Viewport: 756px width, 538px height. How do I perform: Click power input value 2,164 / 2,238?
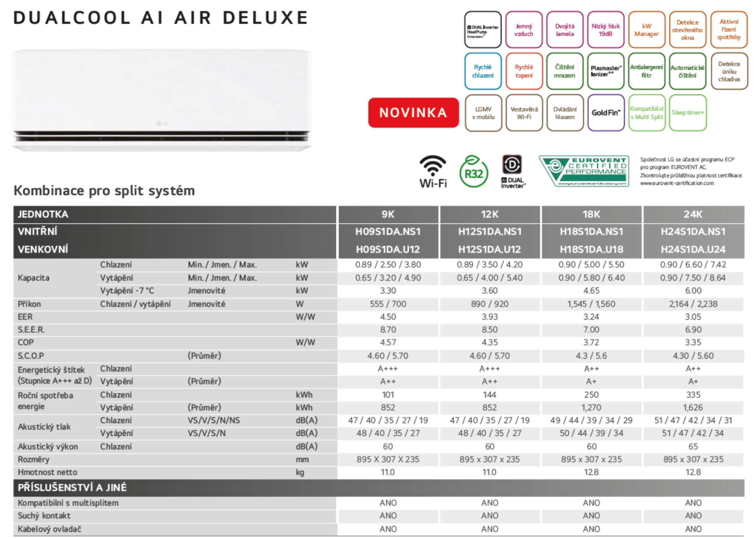coord(693,304)
